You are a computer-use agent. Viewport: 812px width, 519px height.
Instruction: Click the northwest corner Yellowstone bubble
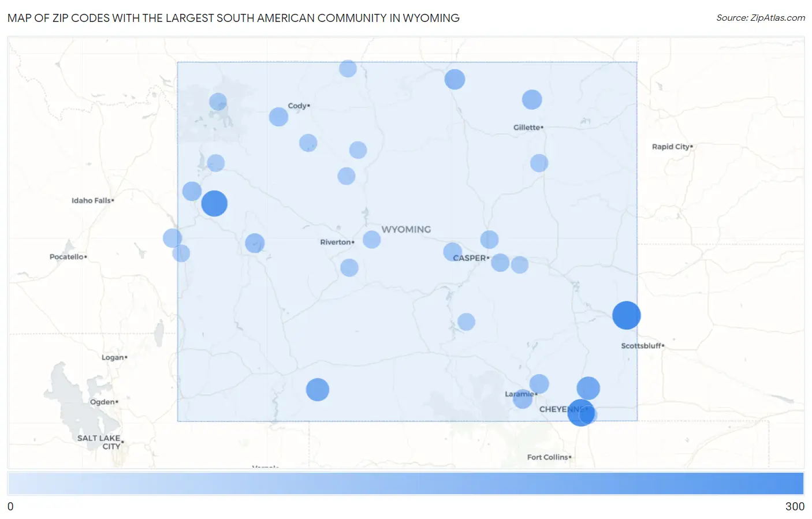pos(218,102)
